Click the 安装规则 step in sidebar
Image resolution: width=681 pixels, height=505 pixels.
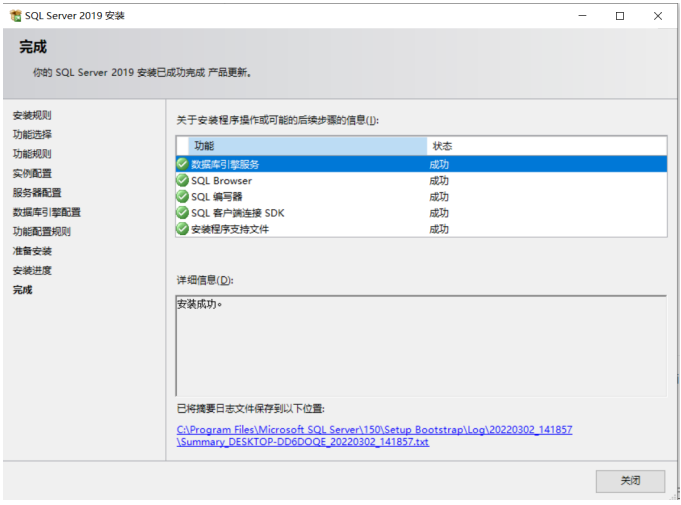[32, 115]
